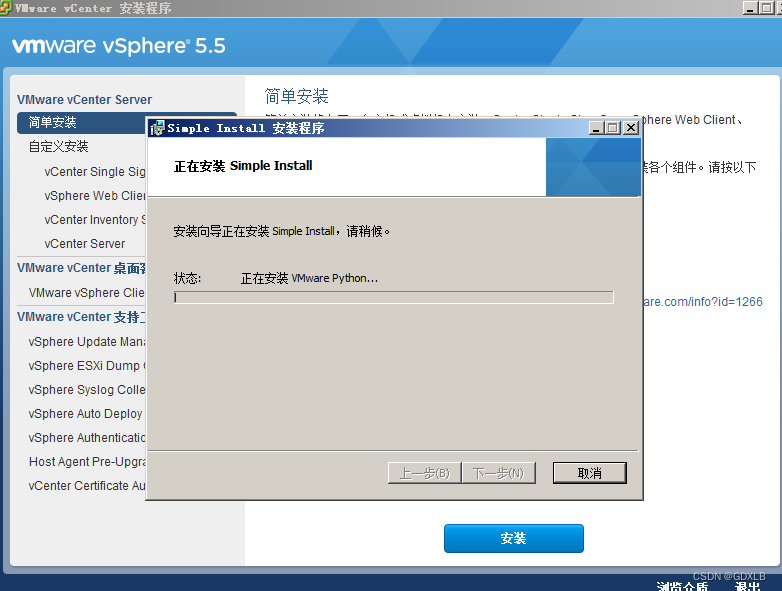The height and width of the screenshot is (591, 782).
Task: Select vCenter Server sidebar entry
Action: [x=85, y=244]
